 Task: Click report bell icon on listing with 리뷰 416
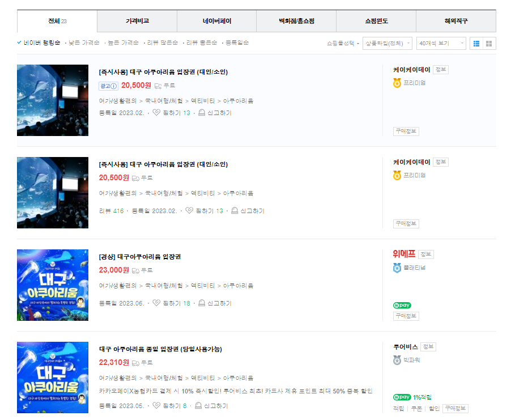click(x=235, y=211)
